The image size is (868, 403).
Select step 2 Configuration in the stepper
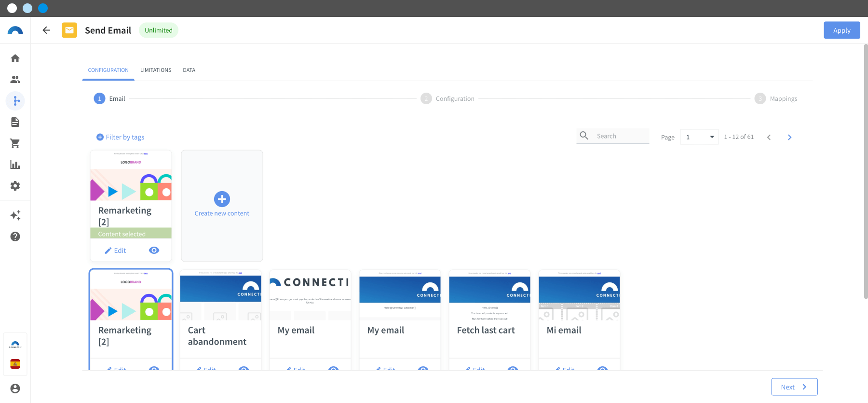448,98
